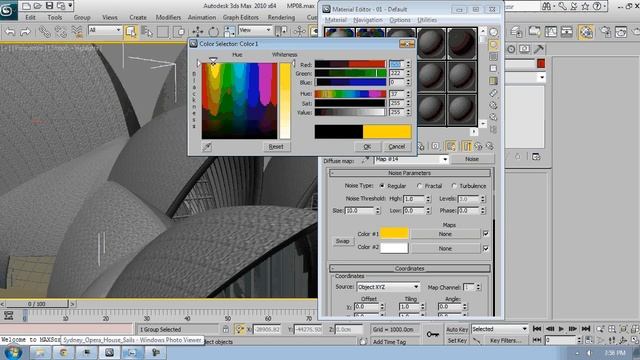The height and width of the screenshot is (360, 640).
Task: Click the Selection Lock padlock icon
Action: coord(226,329)
